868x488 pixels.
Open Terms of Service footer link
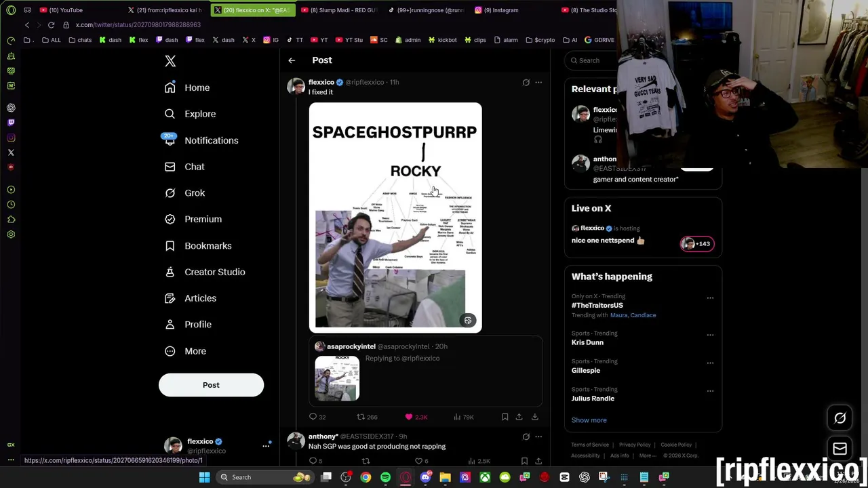point(590,445)
